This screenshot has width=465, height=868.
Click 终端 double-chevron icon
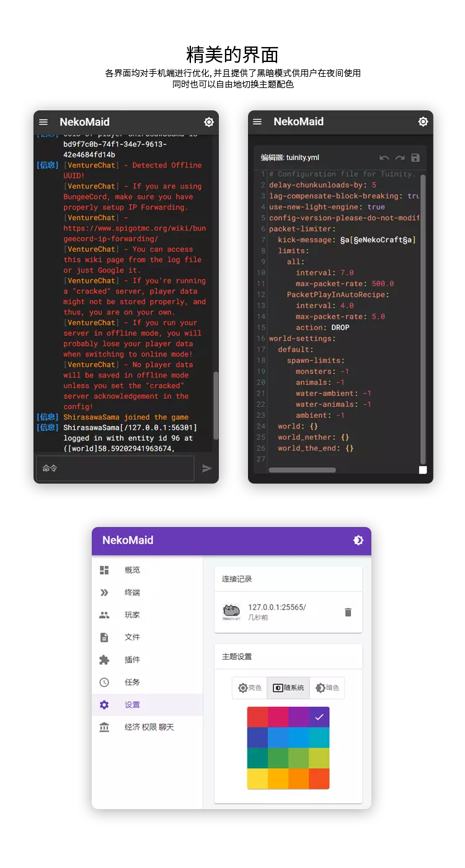click(104, 593)
